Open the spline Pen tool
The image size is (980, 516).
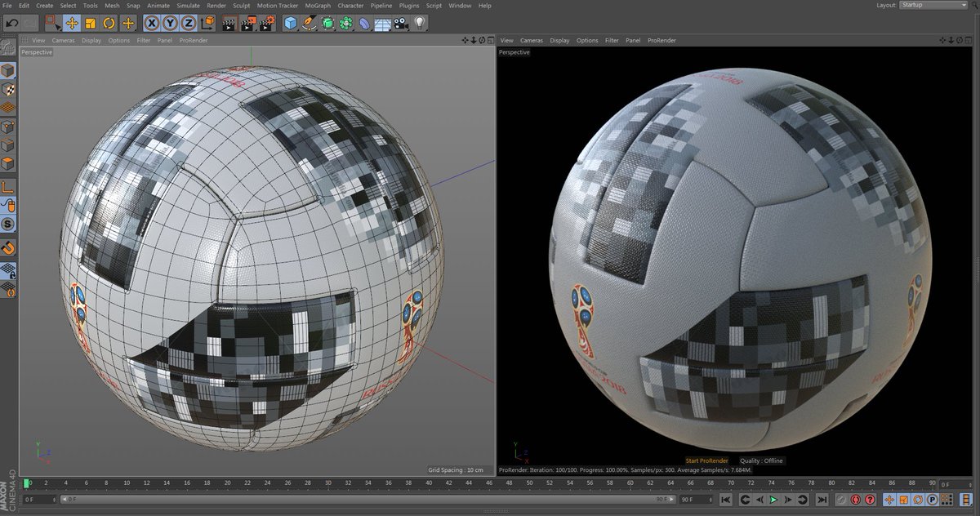pos(310,23)
